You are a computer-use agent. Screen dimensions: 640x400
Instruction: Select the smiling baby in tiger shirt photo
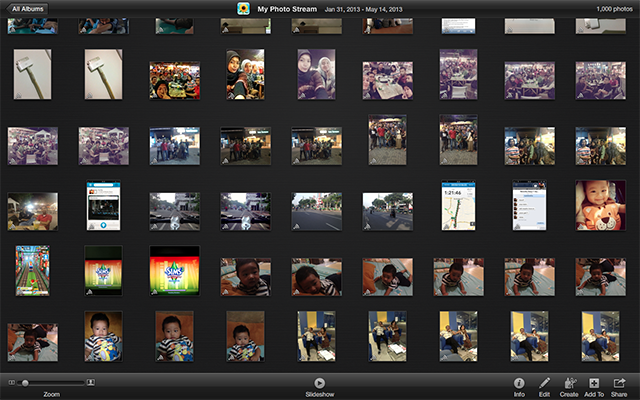(600, 205)
